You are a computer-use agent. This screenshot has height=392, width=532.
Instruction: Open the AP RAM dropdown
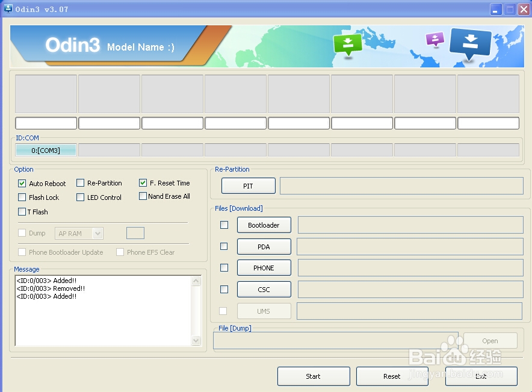[79, 234]
